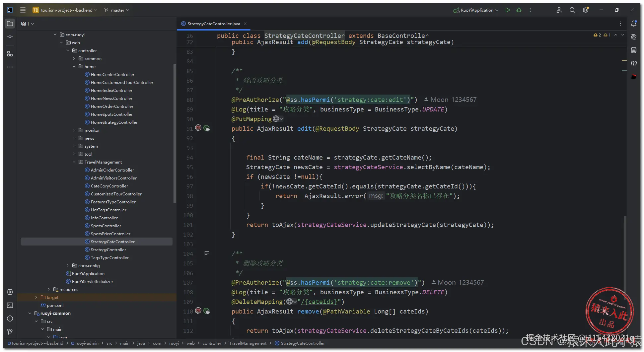Image resolution: width=644 pixels, height=352 pixels.
Task: Close the StrategyCateController.java tab
Action: point(245,24)
